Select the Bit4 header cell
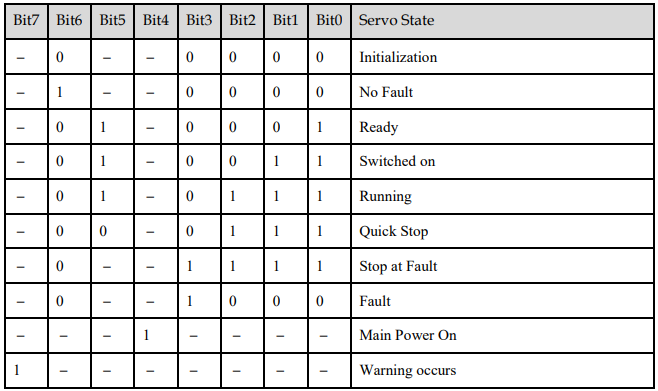The height and width of the screenshot is (391, 658). click(x=156, y=21)
